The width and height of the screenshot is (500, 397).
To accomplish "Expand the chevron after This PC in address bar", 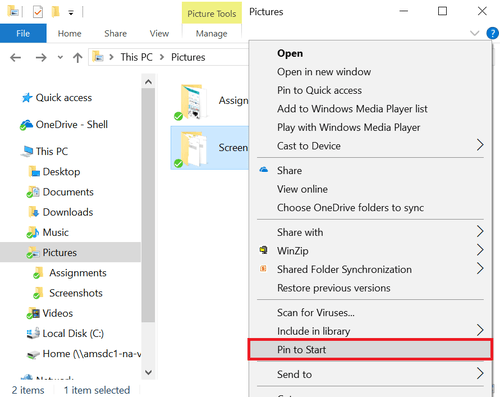I will coord(162,57).
